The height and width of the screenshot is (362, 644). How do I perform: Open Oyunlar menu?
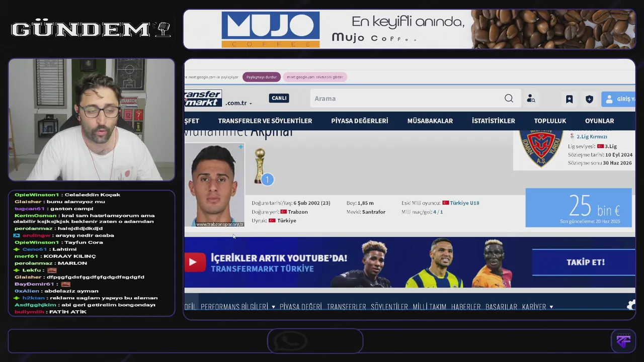click(x=599, y=121)
